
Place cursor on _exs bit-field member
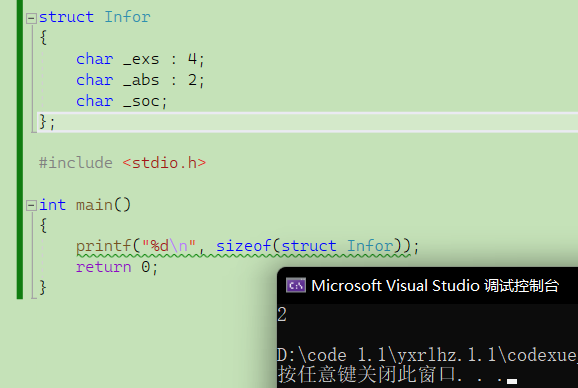pyautogui.click(x=141, y=59)
